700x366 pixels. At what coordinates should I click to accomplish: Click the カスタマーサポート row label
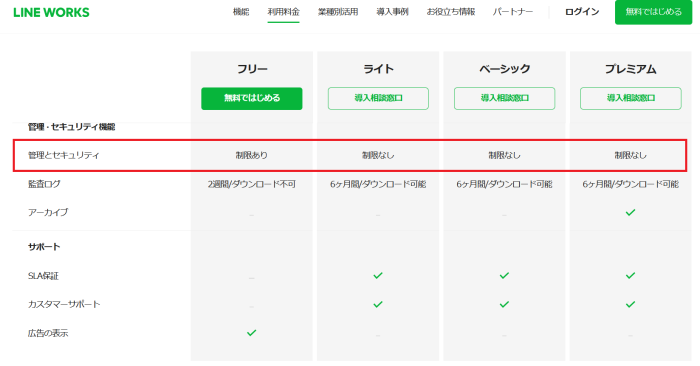[64, 304]
